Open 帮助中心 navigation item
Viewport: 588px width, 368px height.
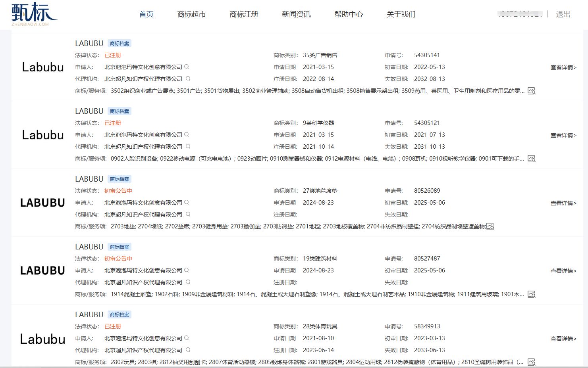[349, 14]
